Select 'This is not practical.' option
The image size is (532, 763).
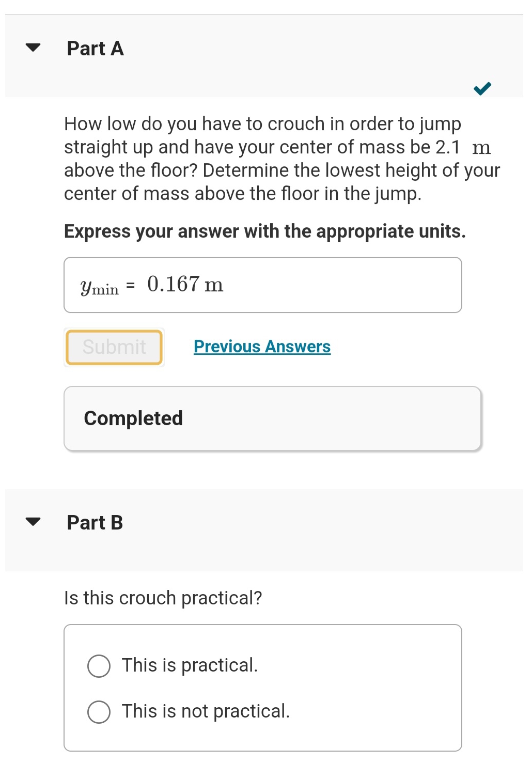[x=99, y=712]
